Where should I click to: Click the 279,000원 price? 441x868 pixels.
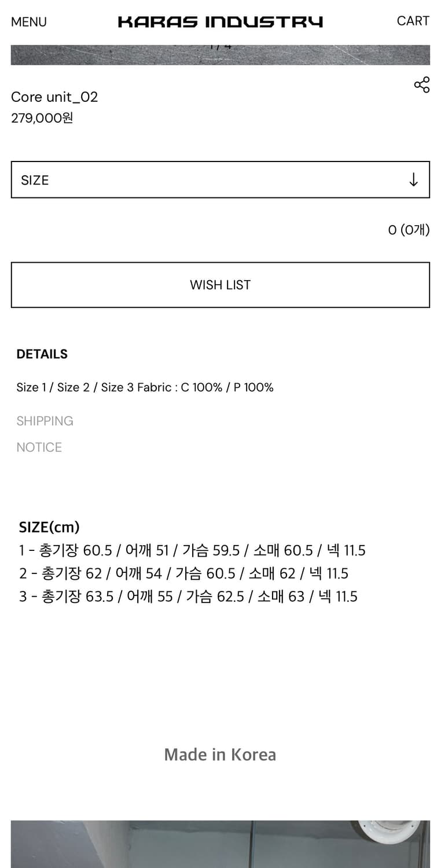(42, 118)
